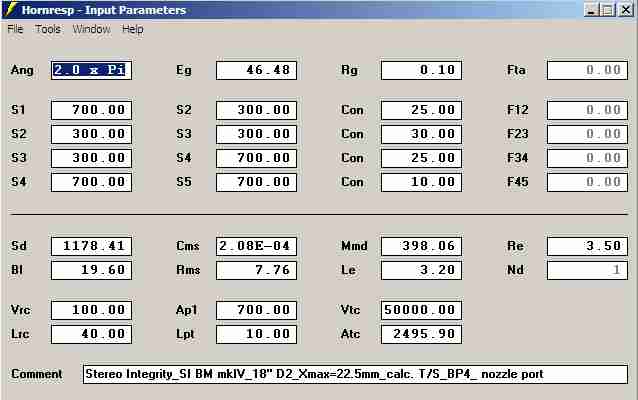This screenshot has height=400, width=638.
Task: Open the File menu
Action: pos(15,29)
